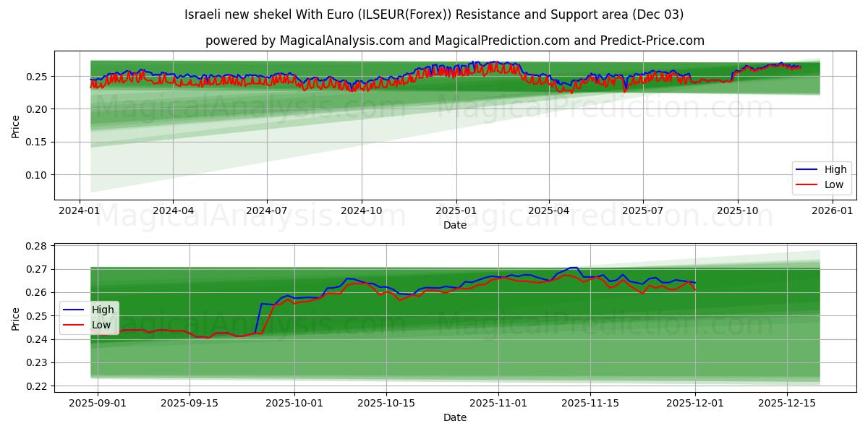868x434 pixels.
Task: Toggle the High entry in bottom chart legend
Action: point(105,309)
